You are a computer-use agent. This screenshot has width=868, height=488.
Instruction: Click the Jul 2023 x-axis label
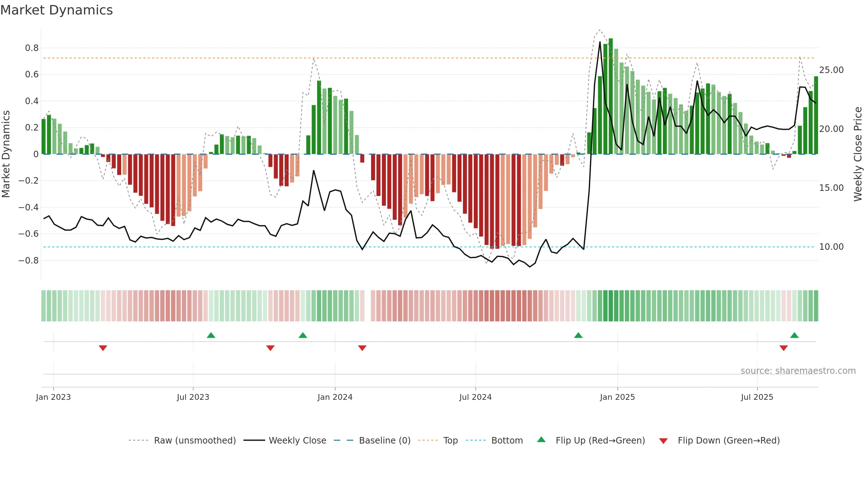tap(193, 397)
